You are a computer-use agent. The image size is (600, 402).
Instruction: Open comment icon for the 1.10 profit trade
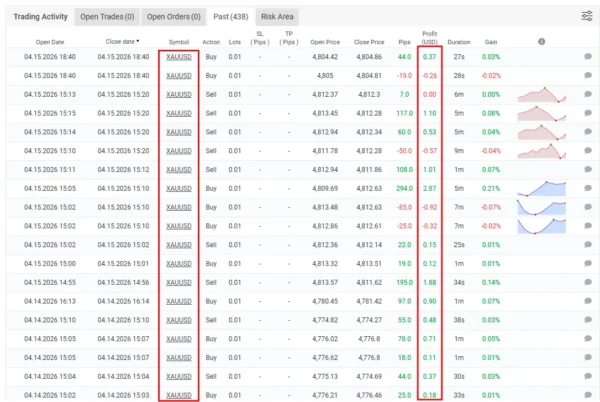coord(588,113)
